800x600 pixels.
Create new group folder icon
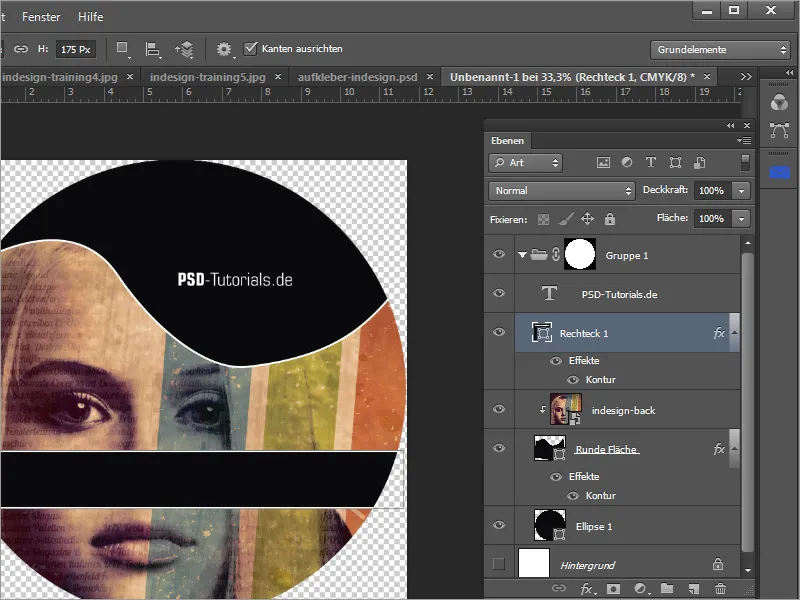pos(667,588)
